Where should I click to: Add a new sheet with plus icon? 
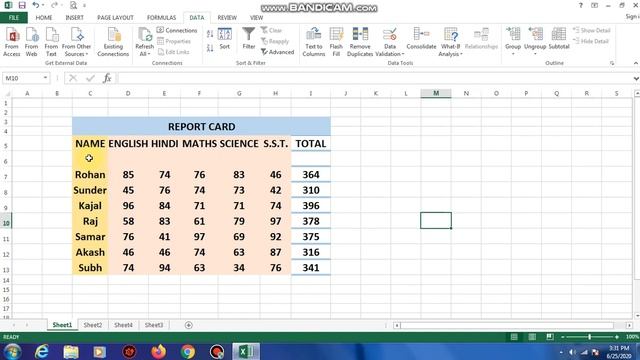(x=188, y=325)
